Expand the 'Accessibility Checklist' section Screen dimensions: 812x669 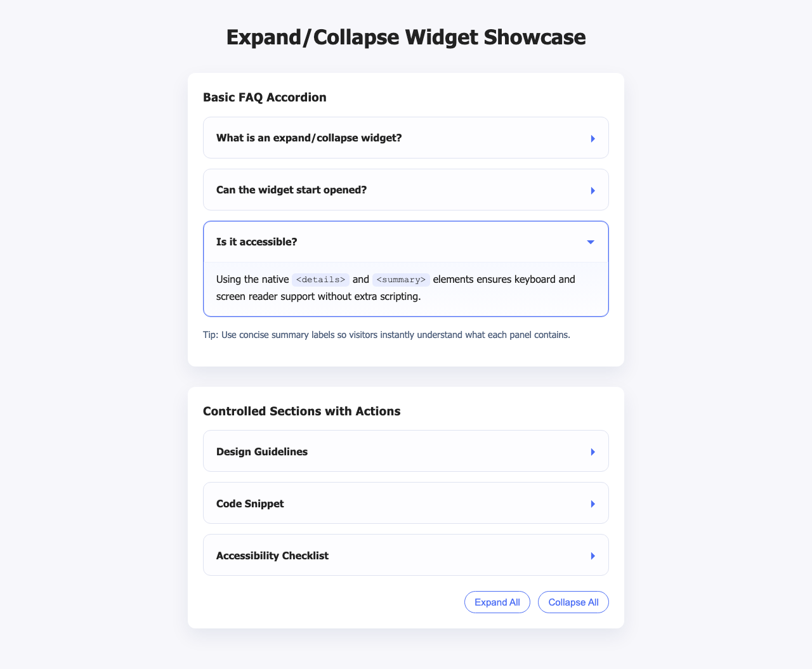(x=272, y=555)
